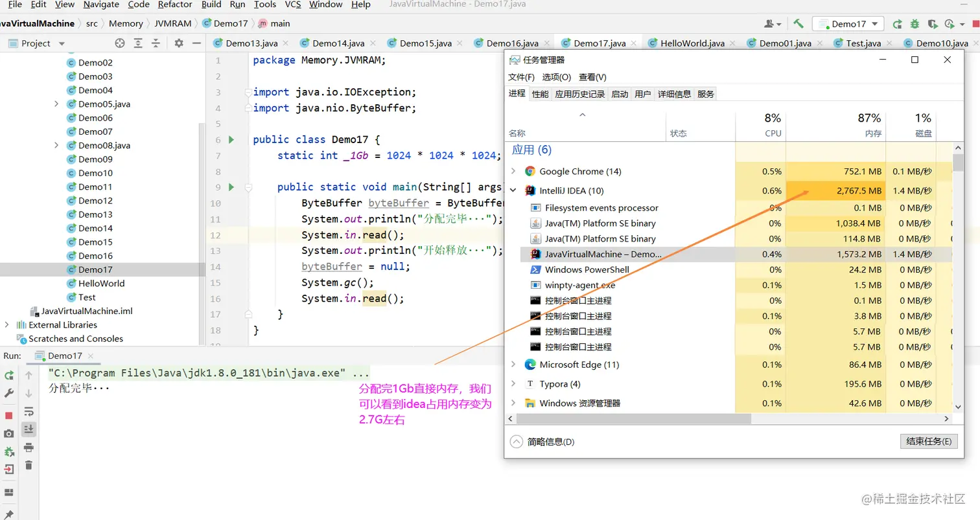Viewport: 980px width, 520px height.
Task: Sort Task Manager by CPU column
Action: [760, 126]
